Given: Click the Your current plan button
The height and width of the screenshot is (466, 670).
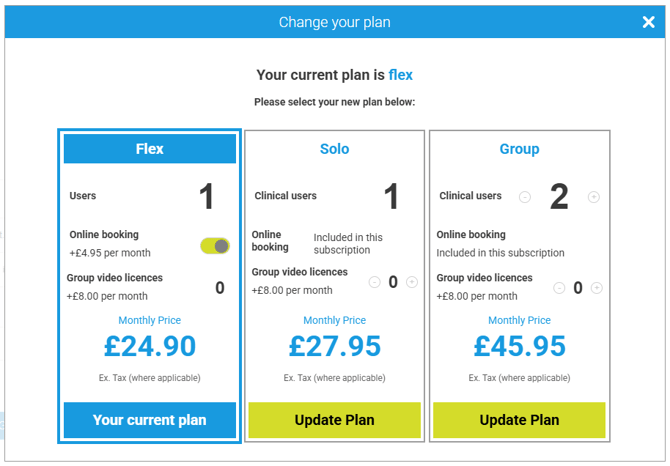Looking at the screenshot, I should click(x=150, y=420).
